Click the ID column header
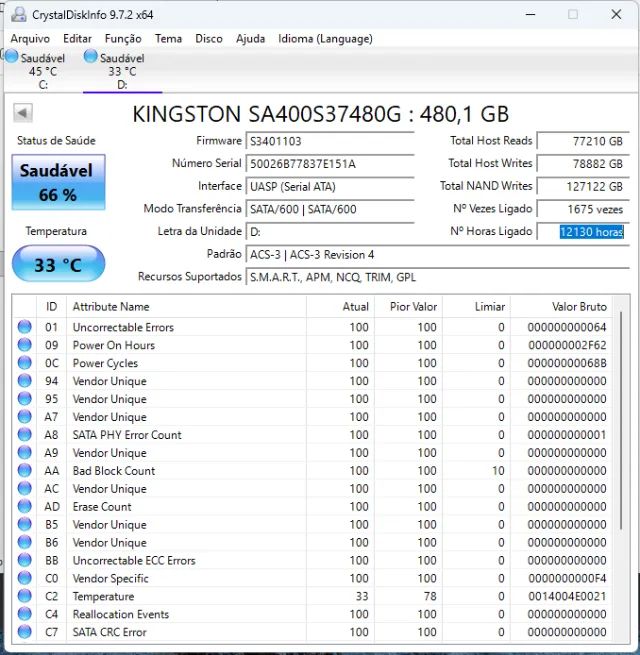Viewport: 640px width, 655px height. point(51,307)
